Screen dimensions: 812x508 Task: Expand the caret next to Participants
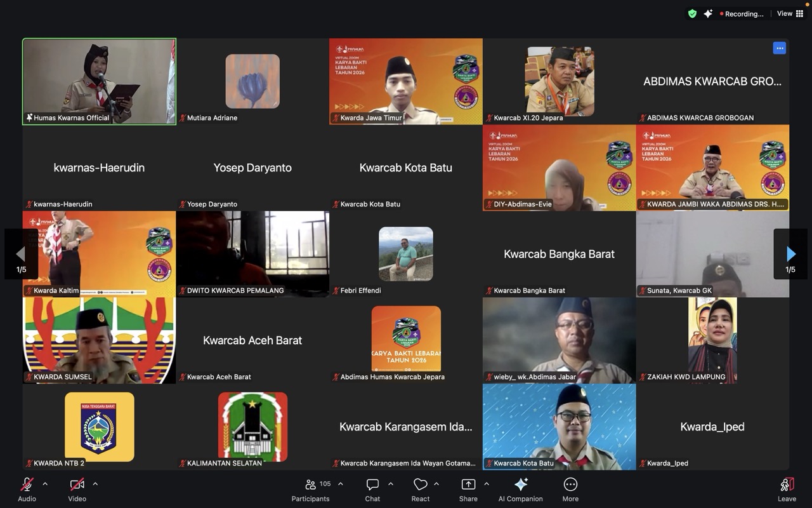tap(341, 484)
